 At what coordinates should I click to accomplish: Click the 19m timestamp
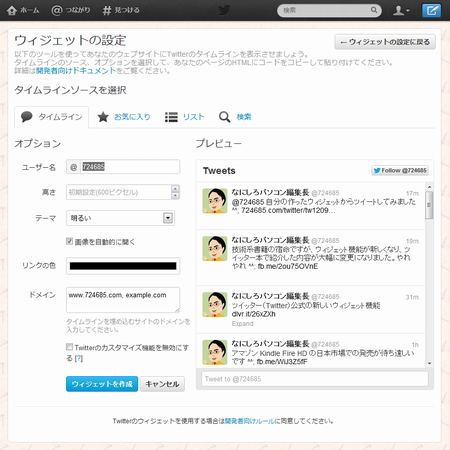coord(412,241)
